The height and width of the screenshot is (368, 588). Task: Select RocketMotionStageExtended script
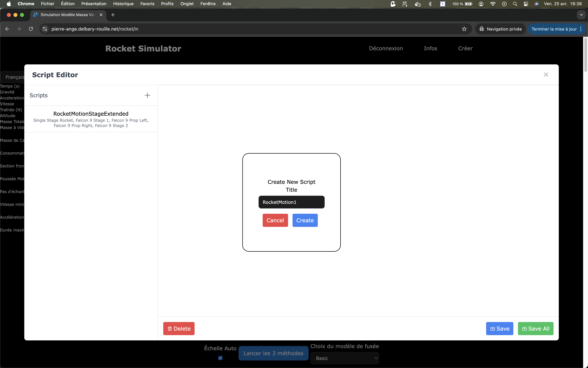pyautogui.click(x=91, y=119)
